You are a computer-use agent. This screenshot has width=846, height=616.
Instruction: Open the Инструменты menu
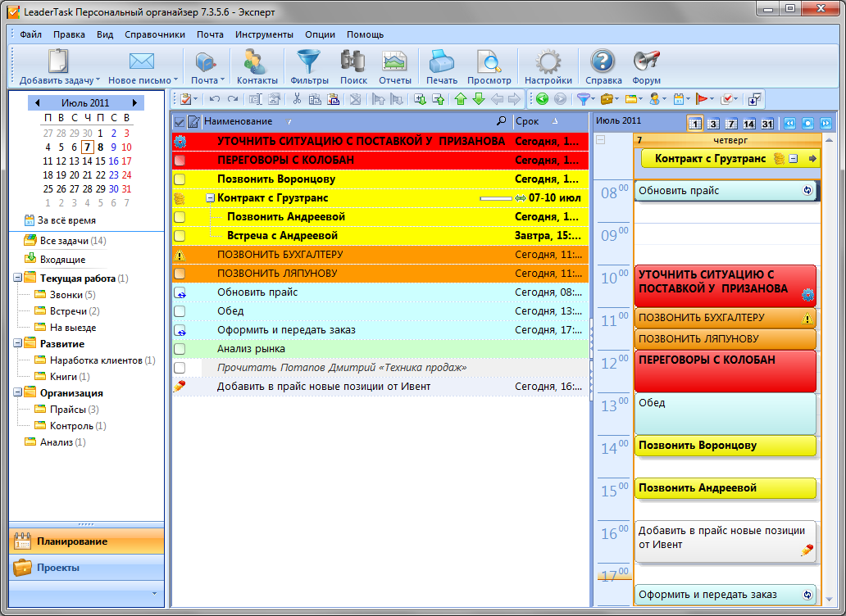[264, 34]
